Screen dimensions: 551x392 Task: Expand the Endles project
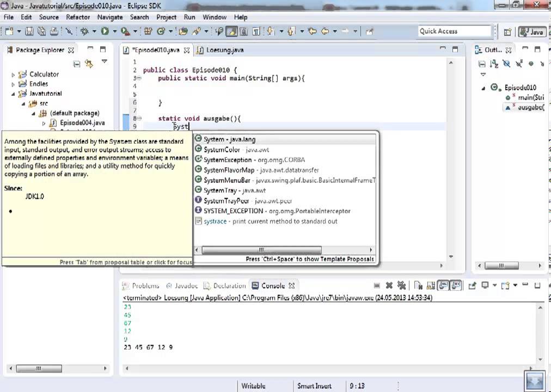click(14, 84)
